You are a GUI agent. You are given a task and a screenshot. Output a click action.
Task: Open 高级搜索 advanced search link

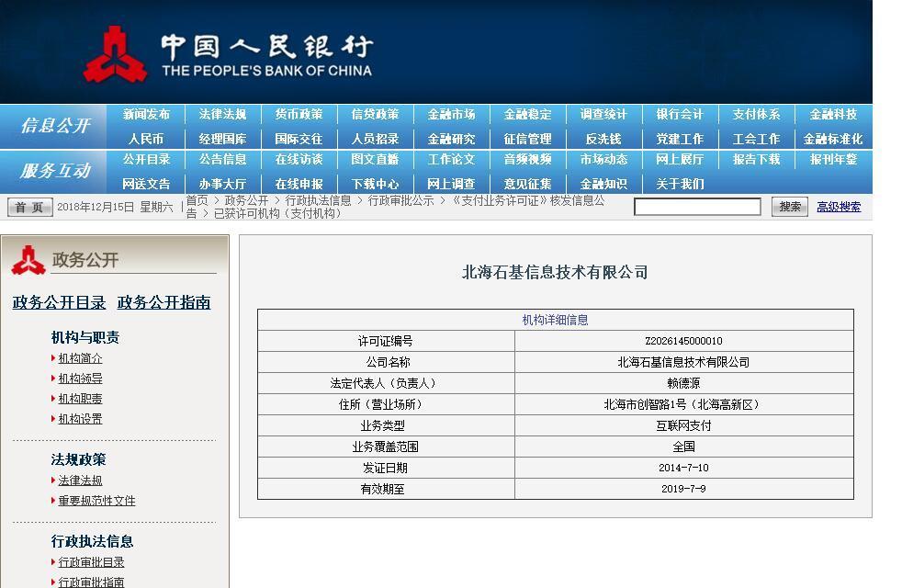[x=839, y=207]
